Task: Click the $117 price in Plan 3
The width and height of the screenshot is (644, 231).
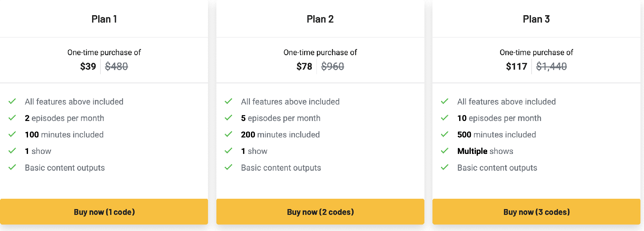Action: [x=516, y=66]
